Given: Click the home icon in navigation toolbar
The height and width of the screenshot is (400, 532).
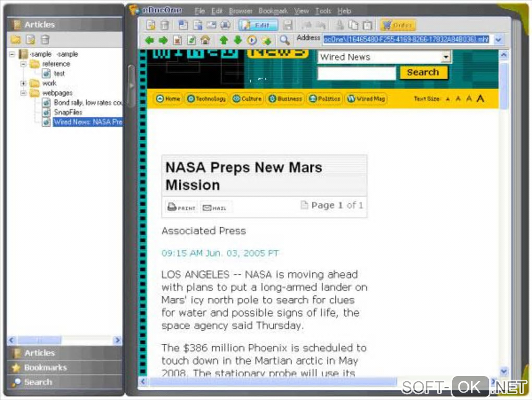Looking at the screenshot, I should pos(205,40).
